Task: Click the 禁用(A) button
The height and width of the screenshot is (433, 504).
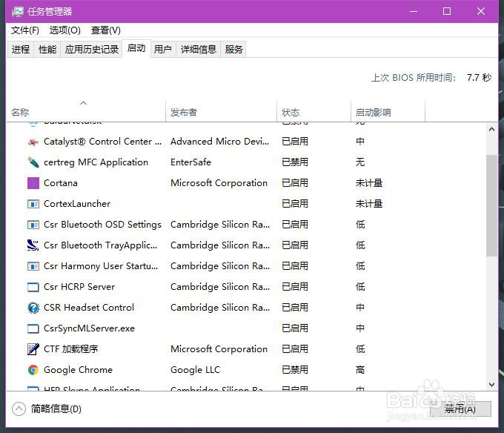Action: click(x=460, y=409)
